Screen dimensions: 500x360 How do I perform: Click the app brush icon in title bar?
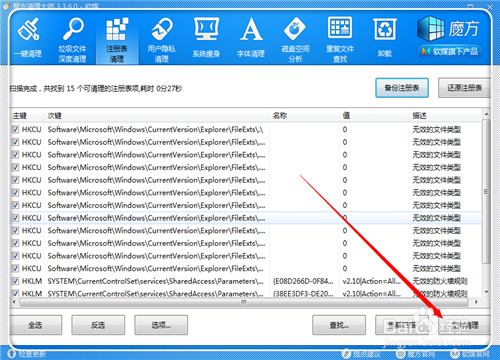coord(7,5)
